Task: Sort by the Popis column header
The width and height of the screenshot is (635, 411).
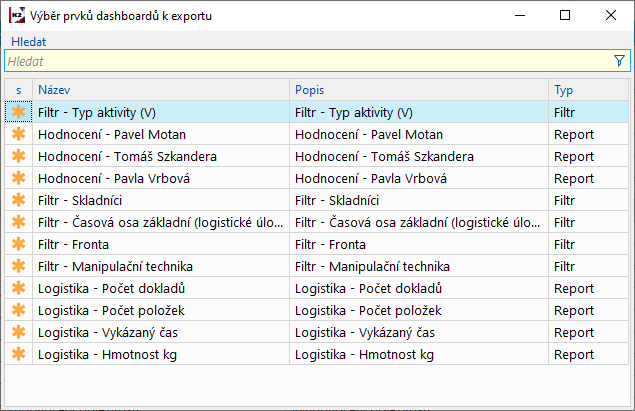Action: coord(418,90)
